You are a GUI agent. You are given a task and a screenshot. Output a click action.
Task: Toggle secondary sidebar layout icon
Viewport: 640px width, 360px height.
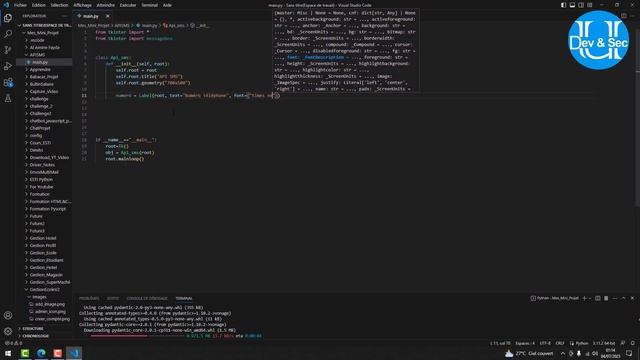click(581, 5)
